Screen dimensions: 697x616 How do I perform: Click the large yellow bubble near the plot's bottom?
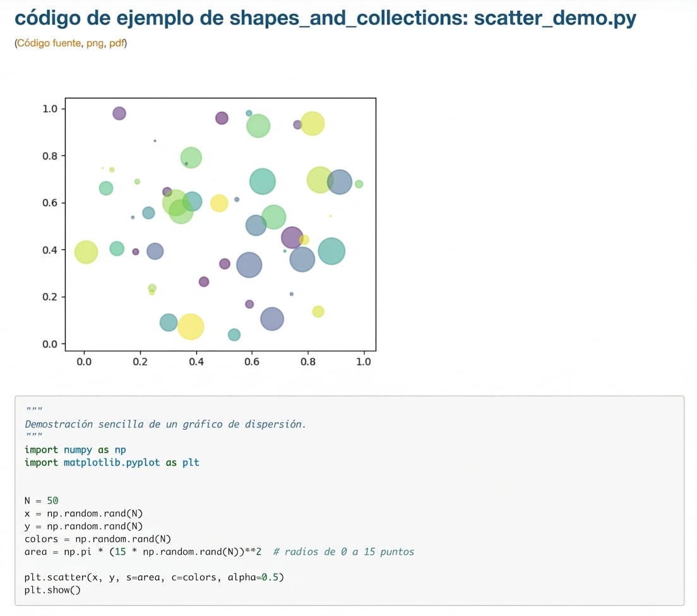tap(191, 326)
